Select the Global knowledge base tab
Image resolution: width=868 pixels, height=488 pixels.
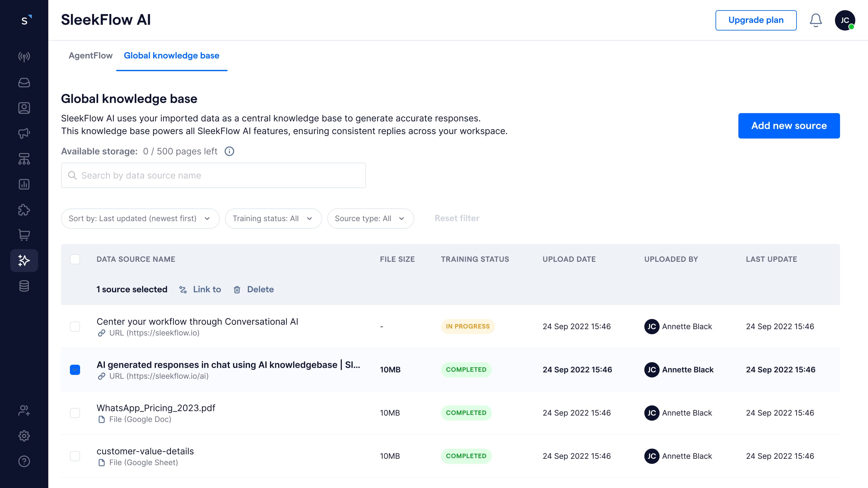(171, 56)
